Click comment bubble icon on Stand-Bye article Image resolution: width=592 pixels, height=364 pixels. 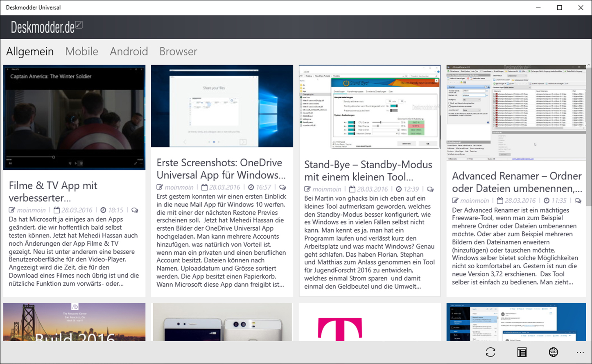tap(430, 189)
